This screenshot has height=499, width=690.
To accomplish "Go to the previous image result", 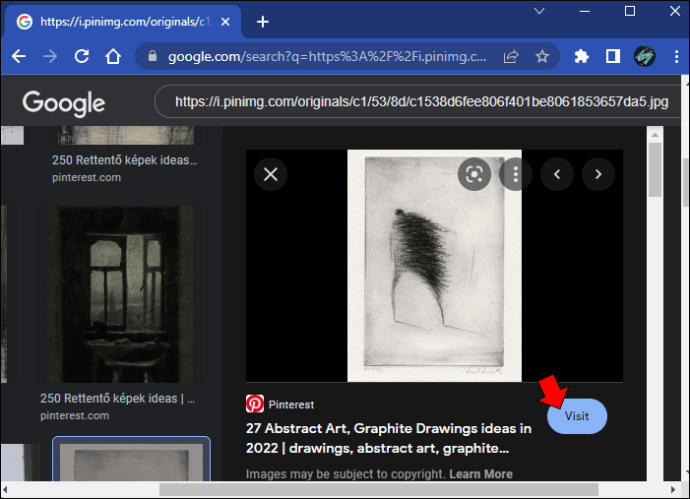I will pyautogui.click(x=557, y=174).
